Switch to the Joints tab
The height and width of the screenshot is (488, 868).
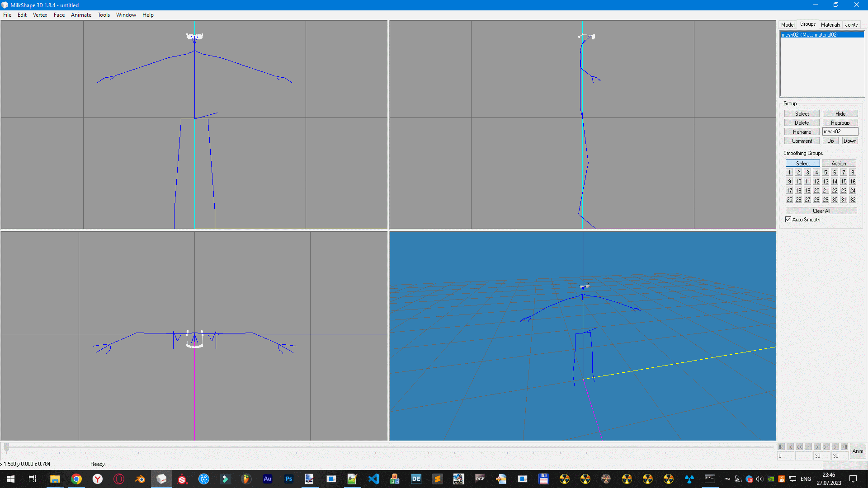click(851, 25)
